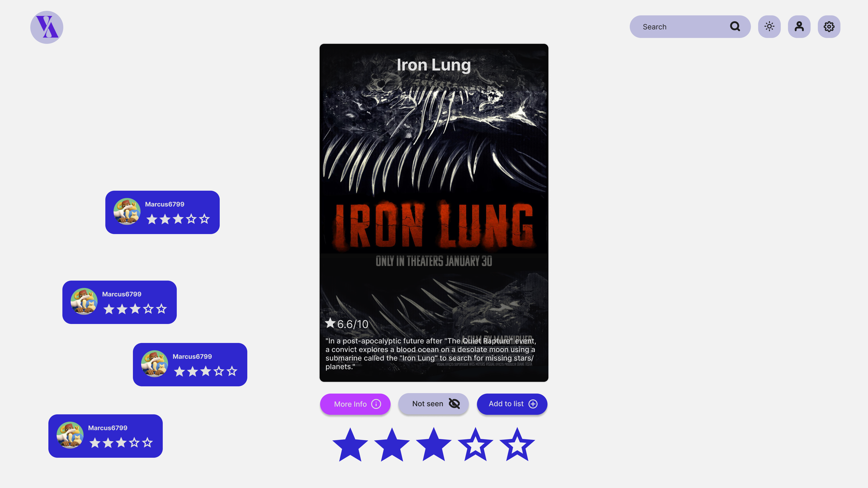Screen dimensions: 868x488
Task: Open the topmost Marcus6799 review card
Action: 163,212
